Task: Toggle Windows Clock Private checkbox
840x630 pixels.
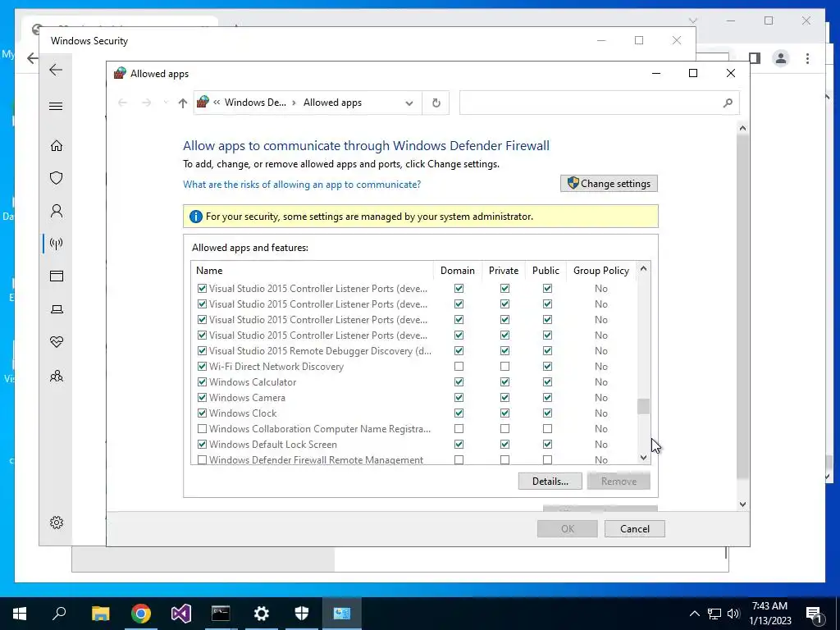Action: (504, 413)
